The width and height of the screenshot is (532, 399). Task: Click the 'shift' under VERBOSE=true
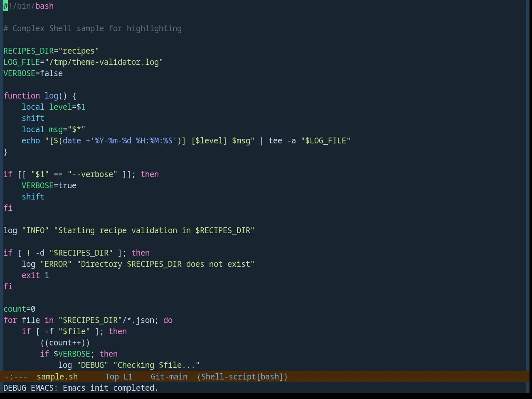click(x=33, y=197)
